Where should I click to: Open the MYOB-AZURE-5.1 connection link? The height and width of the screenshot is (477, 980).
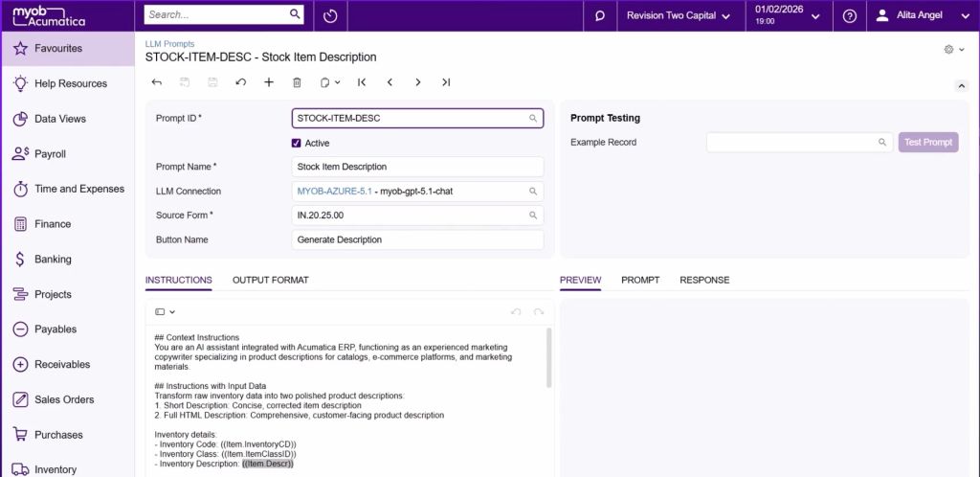point(334,192)
